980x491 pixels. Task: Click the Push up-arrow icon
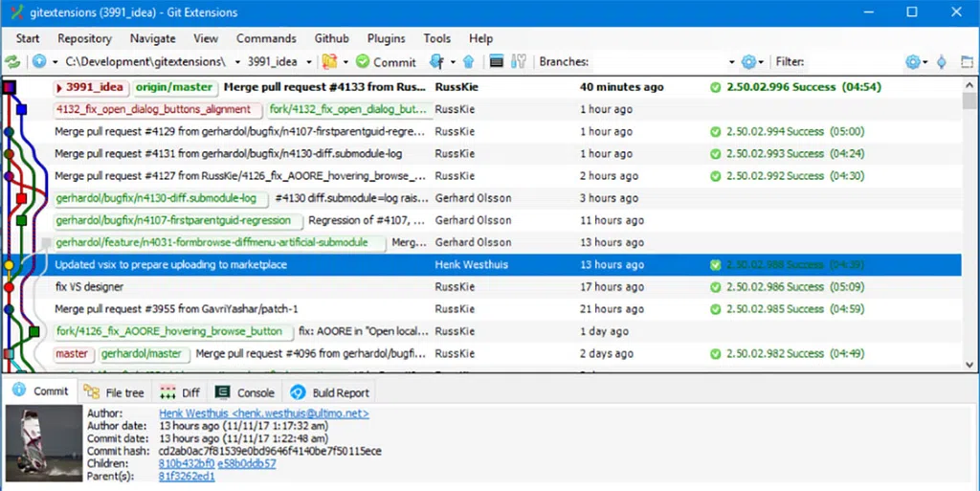click(x=468, y=62)
